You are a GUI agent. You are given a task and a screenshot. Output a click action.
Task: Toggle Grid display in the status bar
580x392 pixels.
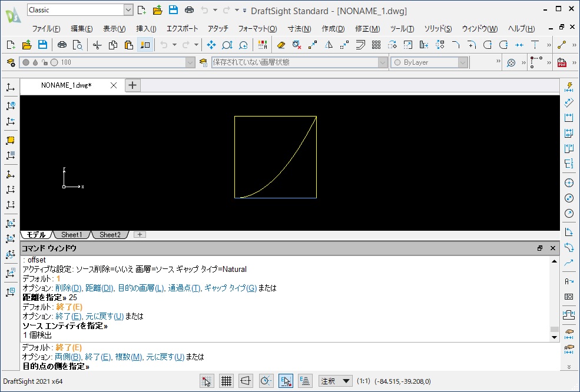tap(226, 381)
